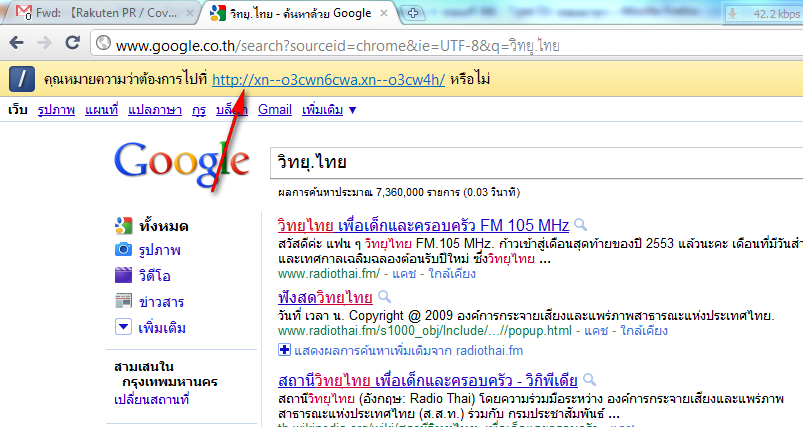803x427 pixels.
Task: Click the search box containing วิทยุ.ไทย
Action: pyautogui.click(x=535, y=163)
